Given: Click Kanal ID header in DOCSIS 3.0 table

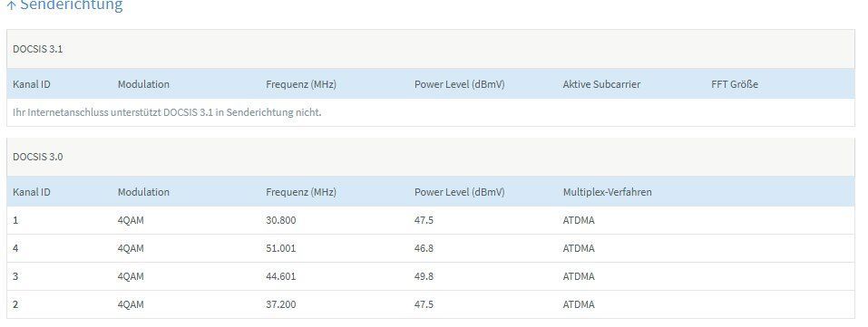Looking at the screenshot, I should pos(32,192).
